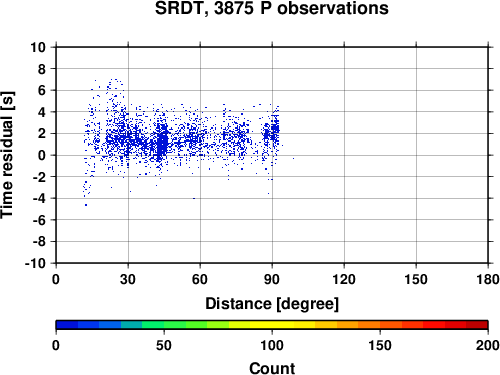This screenshot has height=375, width=500.
Task: Select the dark blue colorbar segment at 0
Action: pyautogui.click(x=67, y=325)
